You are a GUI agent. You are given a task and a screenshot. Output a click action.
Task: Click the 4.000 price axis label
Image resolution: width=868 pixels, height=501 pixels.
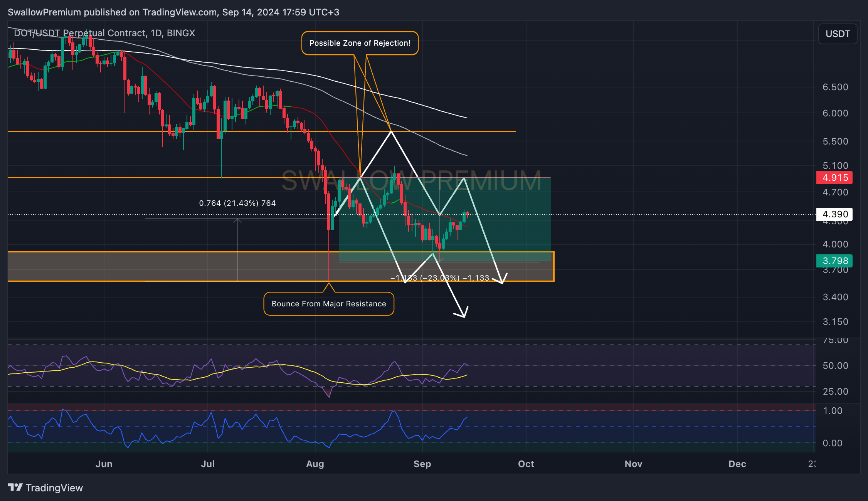pos(835,244)
